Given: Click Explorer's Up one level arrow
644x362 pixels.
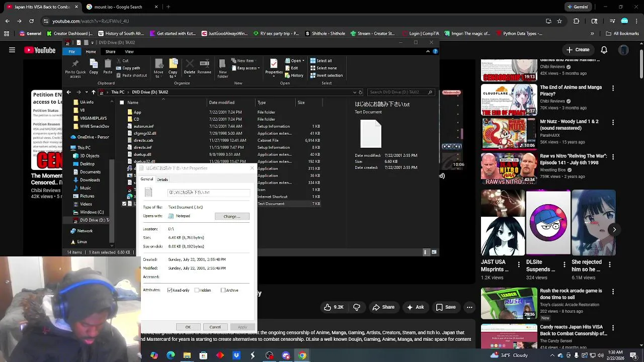Looking at the screenshot, I should (x=93, y=92).
